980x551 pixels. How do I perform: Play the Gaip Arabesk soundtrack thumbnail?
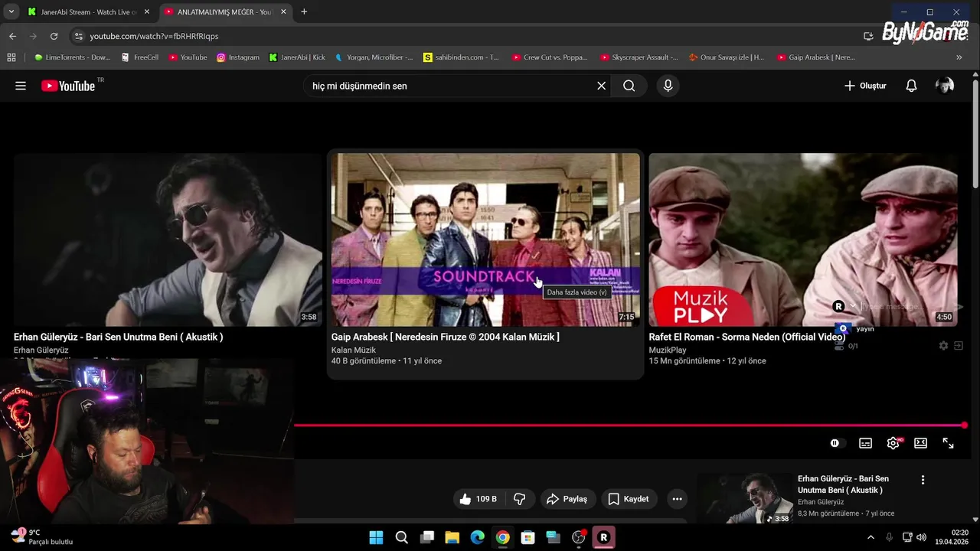tap(485, 240)
